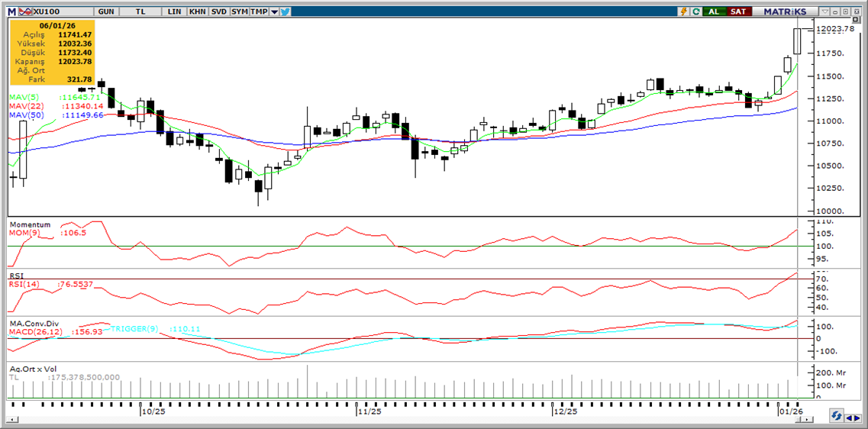
Task: Click the MATRIKS logo button
Action: (786, 11)
